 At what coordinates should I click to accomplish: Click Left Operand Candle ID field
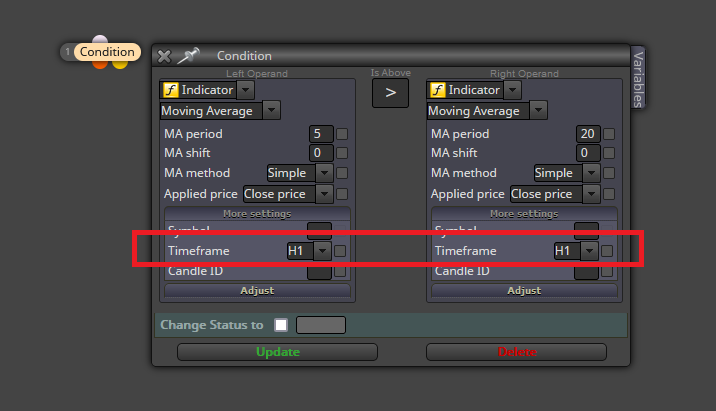click(x=319, y=272)
